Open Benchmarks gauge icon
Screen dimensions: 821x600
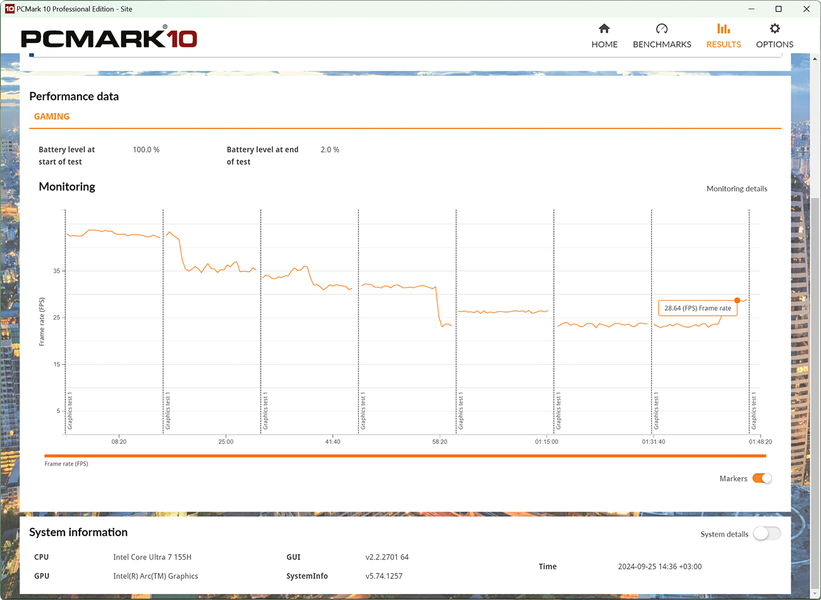tap(662, 28)
